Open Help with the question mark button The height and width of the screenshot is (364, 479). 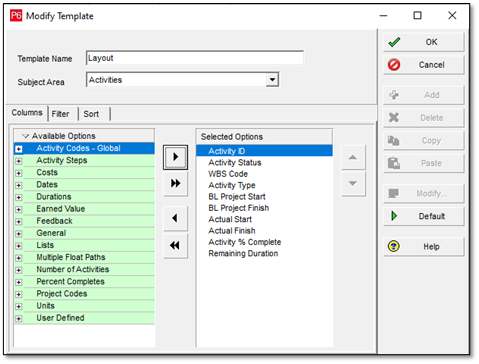pyautogui.click(x=423, y=247)
